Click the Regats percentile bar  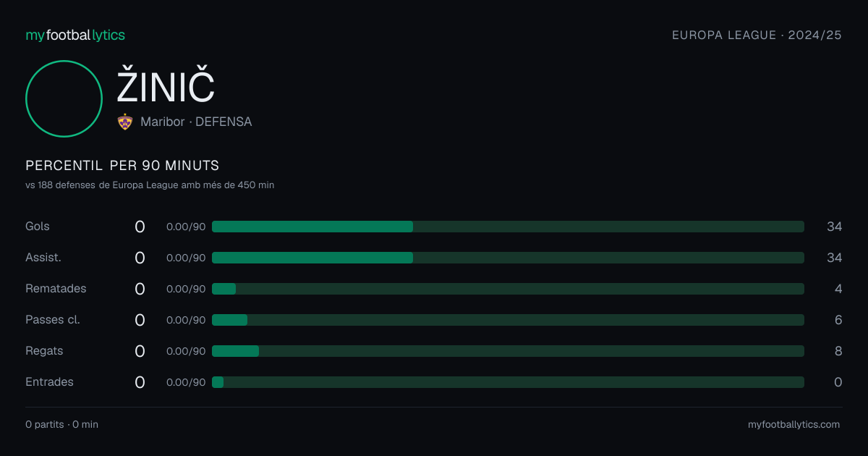click(x=508, y=351)
